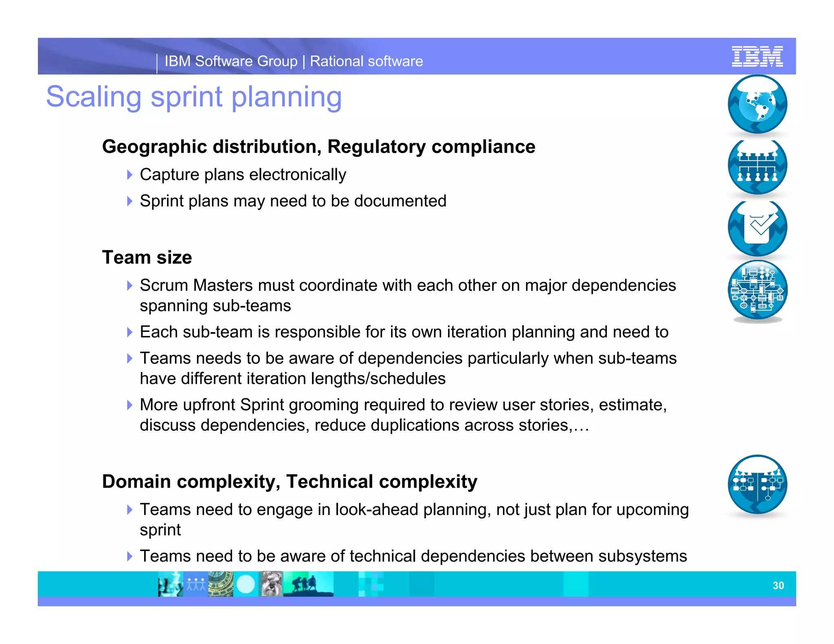
Task: Click the hikers silhouette footer thumbnail
Action: pos(308,584)
